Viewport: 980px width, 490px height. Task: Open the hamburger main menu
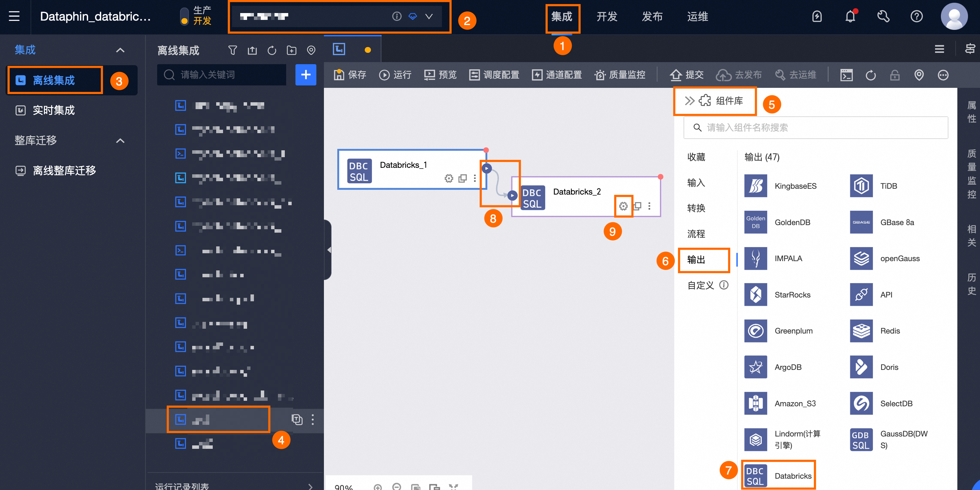pyautogui.click(x=14, y=16)
